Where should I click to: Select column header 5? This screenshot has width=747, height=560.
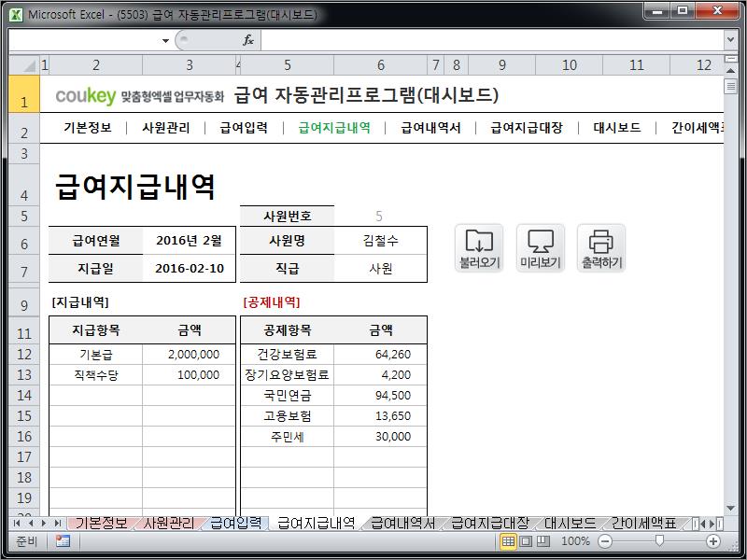(x=287, y=64)
